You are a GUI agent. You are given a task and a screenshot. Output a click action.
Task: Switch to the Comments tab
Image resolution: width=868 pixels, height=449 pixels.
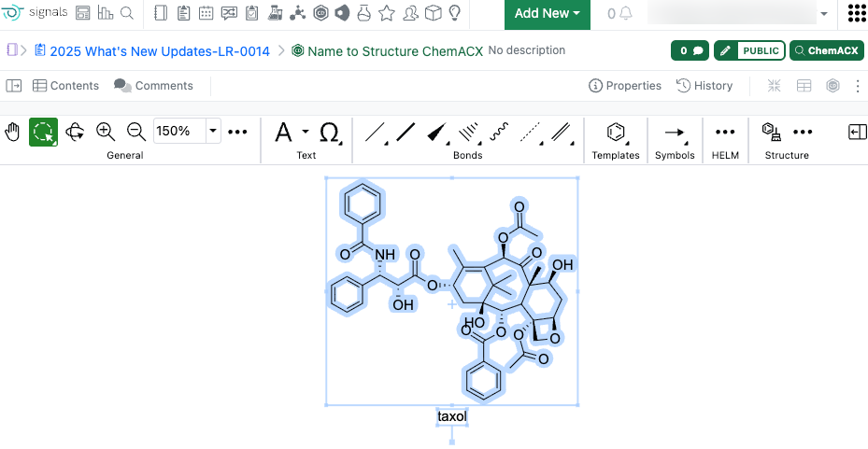(x=153, y=86)
